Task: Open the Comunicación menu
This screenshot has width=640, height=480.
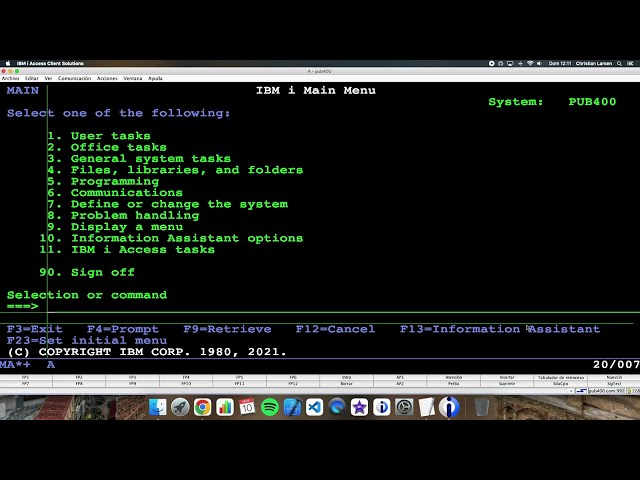Action: pyautogui.click(x=74, y=78)
